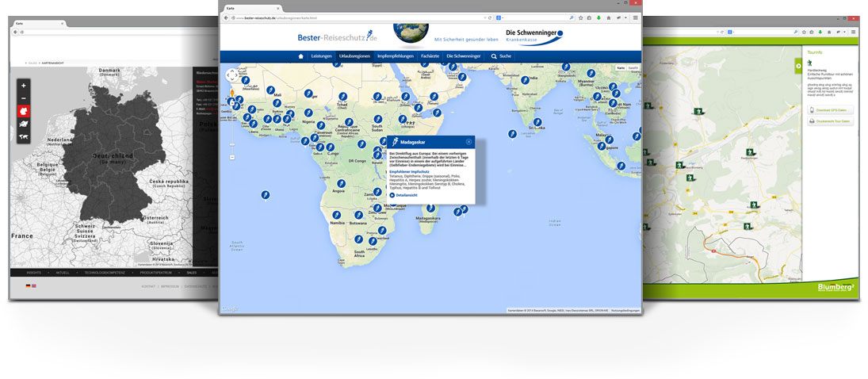Open TECHNOLOGIEKOMPETENZ in left window footer
The width and height of the screenshot is (868, 379).
pos(105,273)
